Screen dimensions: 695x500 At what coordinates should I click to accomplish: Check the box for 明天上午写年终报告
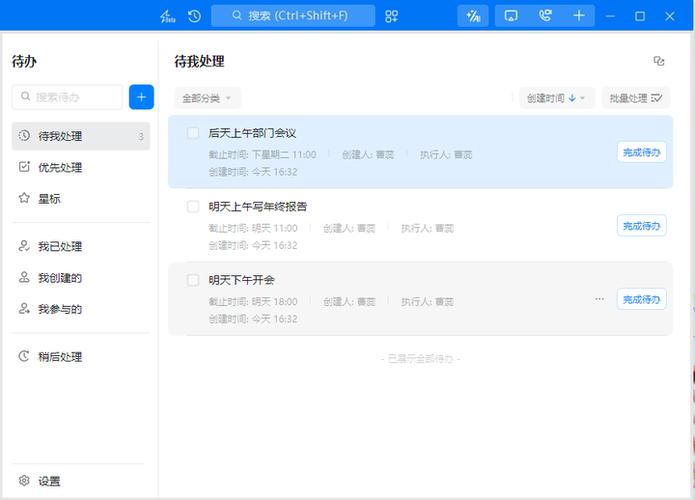pyautogui.click(x=193, y=206)
